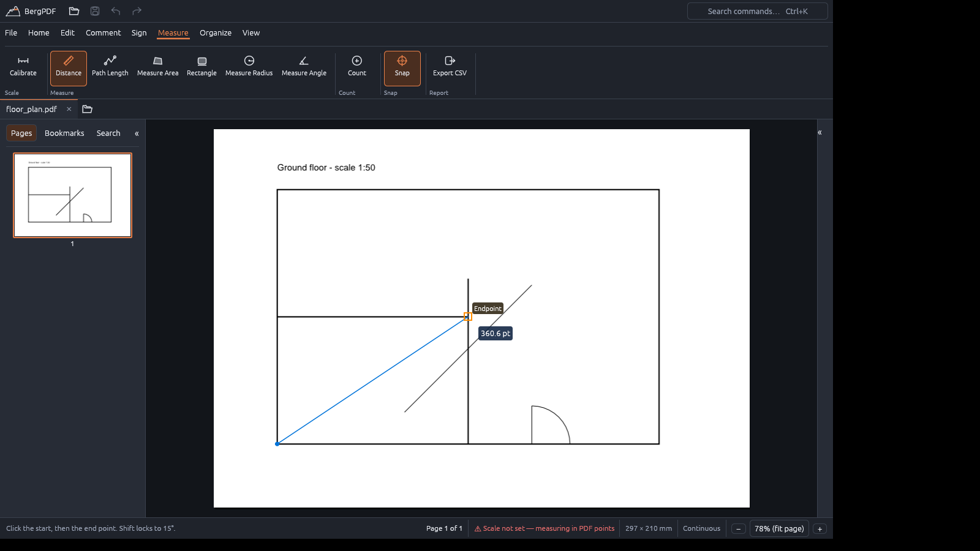
Task: Go to the Comment ribbon tab
Action: (x=104, y=33)
